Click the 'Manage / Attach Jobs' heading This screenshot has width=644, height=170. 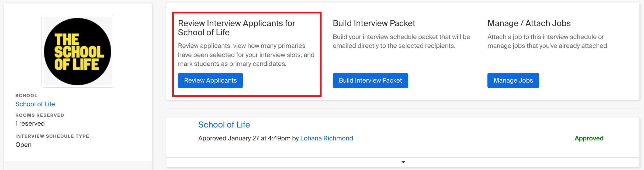coord(529,23)
